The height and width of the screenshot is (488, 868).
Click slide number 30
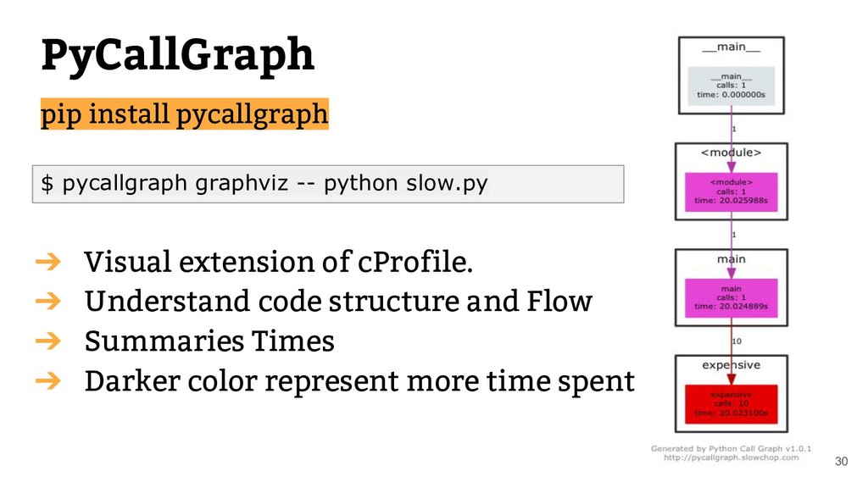click(x=841, y=462)
